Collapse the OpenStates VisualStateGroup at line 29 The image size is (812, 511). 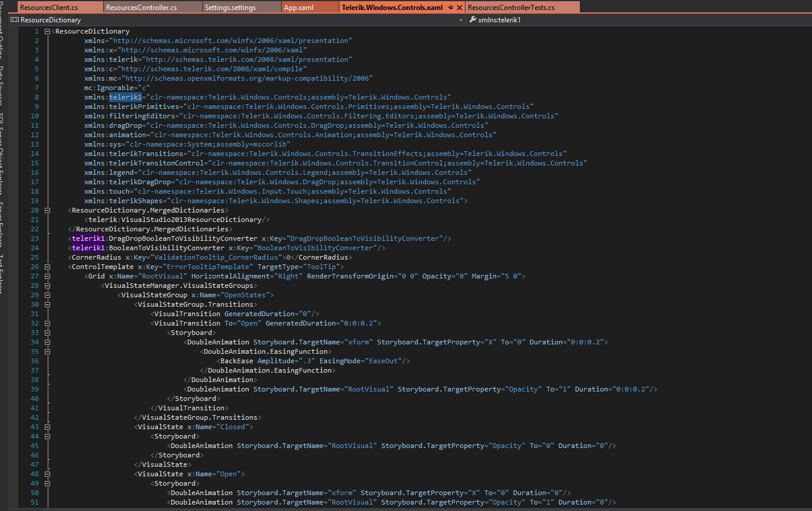pyautogui.click(x=47, y=295)
